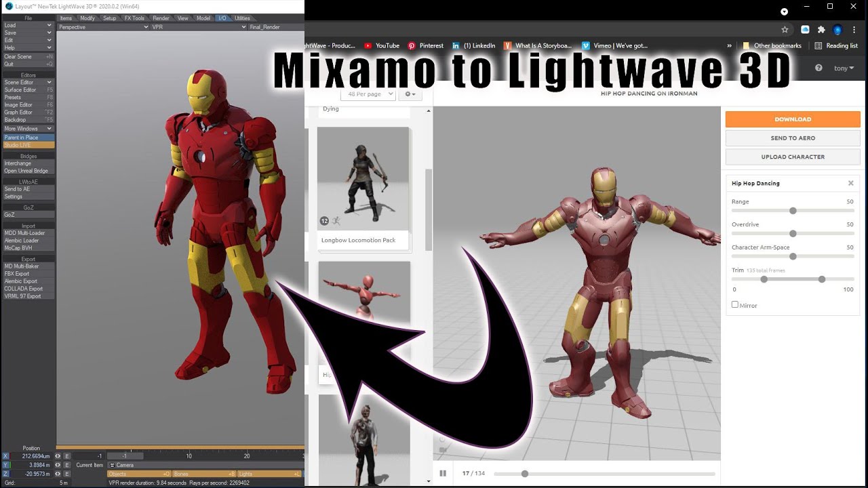The width and height of the screenshot is (868, 488).
Task: Click FBX Export in LightWave
Action: pos(28,274)
